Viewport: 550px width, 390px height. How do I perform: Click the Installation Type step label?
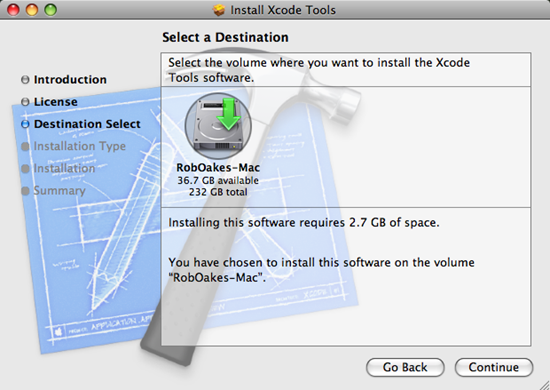point(80,146)
